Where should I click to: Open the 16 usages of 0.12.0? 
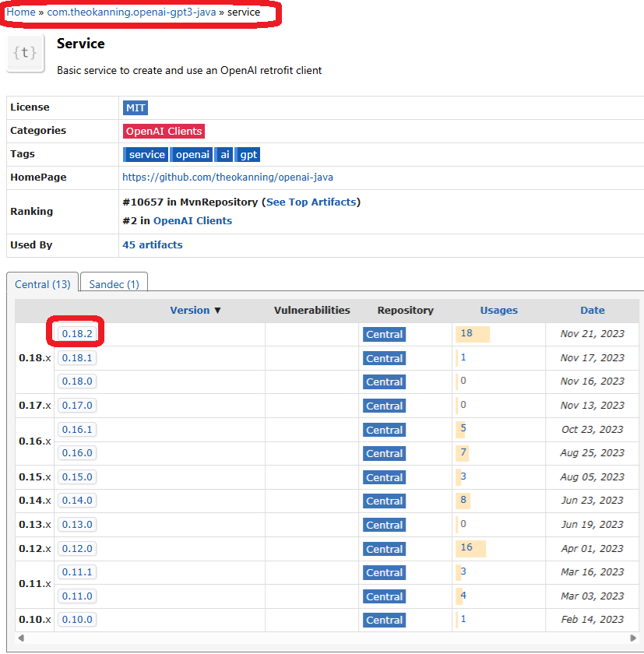pyautogui.click(x=466, y=547)
